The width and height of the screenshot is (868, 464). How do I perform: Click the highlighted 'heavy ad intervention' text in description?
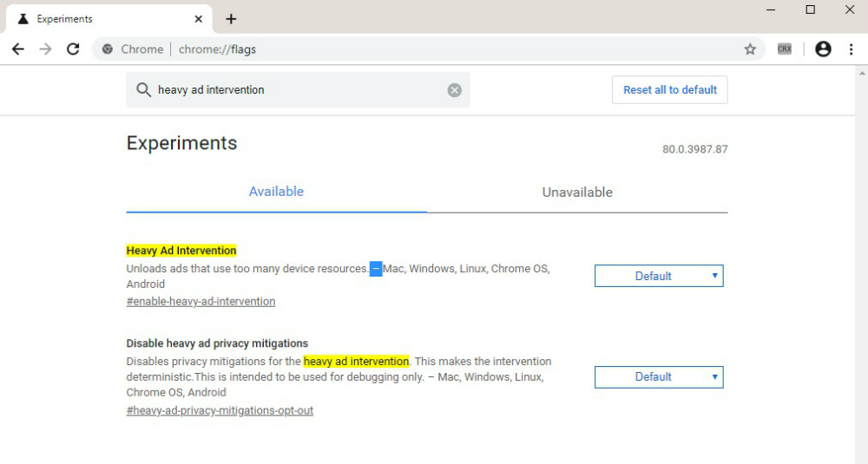[356, 362]
